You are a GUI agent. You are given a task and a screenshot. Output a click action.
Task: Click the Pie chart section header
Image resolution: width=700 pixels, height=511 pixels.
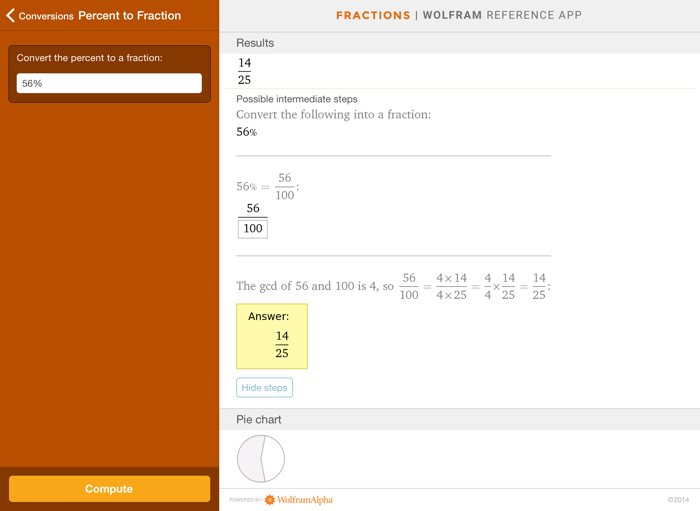(459, 420)
